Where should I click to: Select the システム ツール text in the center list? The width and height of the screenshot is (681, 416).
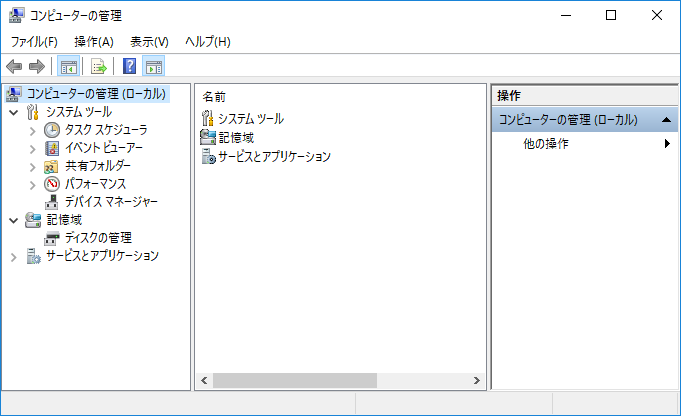[251, 119]
